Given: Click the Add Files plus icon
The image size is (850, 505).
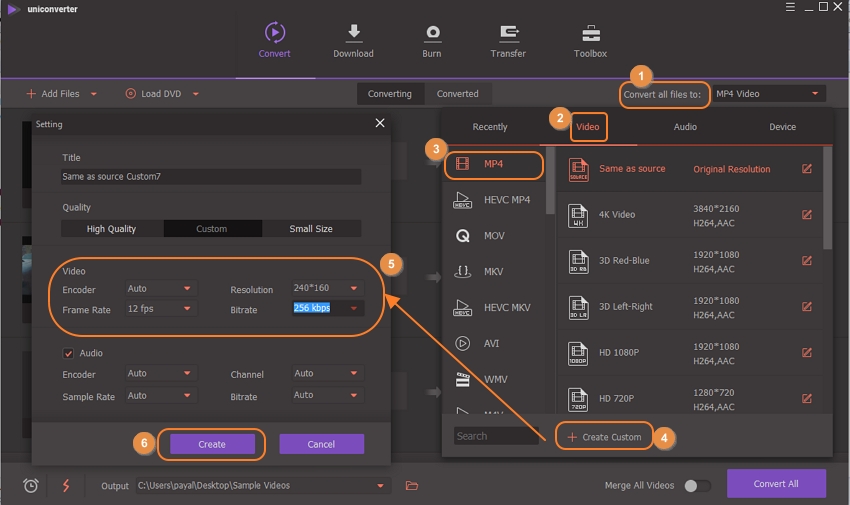Looking at the screenshot, I should point(31,94).
